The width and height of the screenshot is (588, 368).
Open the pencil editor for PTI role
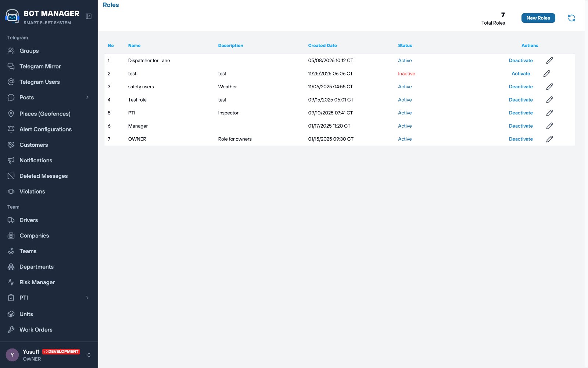point(549,113)
